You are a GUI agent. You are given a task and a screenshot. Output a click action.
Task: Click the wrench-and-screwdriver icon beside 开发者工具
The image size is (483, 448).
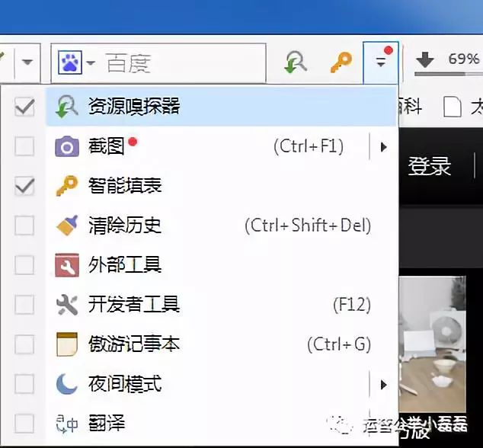[67, 305]
